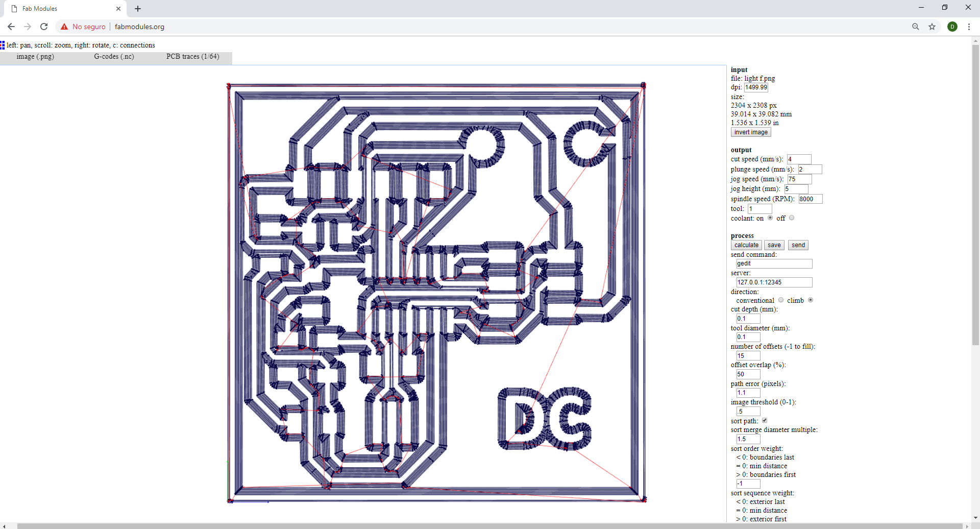Image resolution: width=980 pixels, height=529 pixels.
Task: Click the 'file: light f.png' text
Action: point(753,79)
